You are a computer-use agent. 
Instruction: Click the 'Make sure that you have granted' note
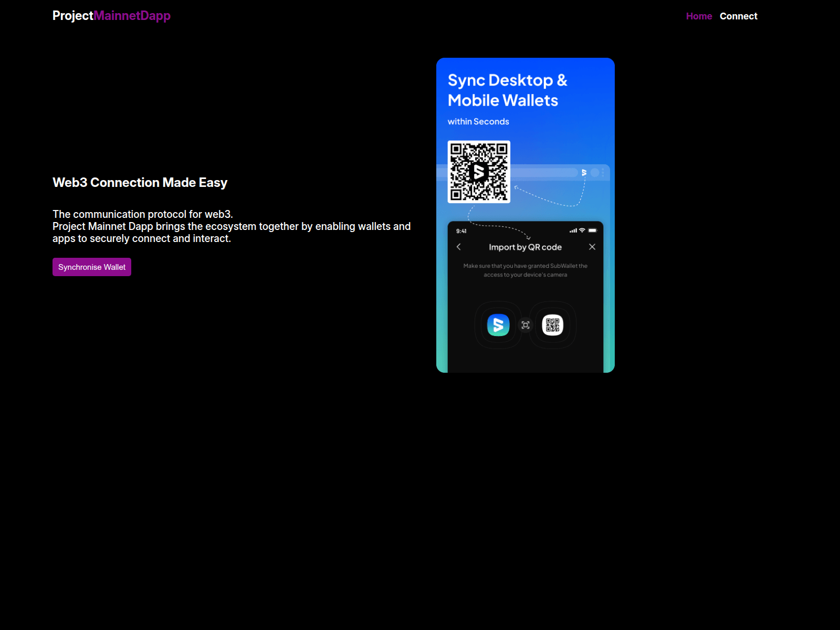526,270
